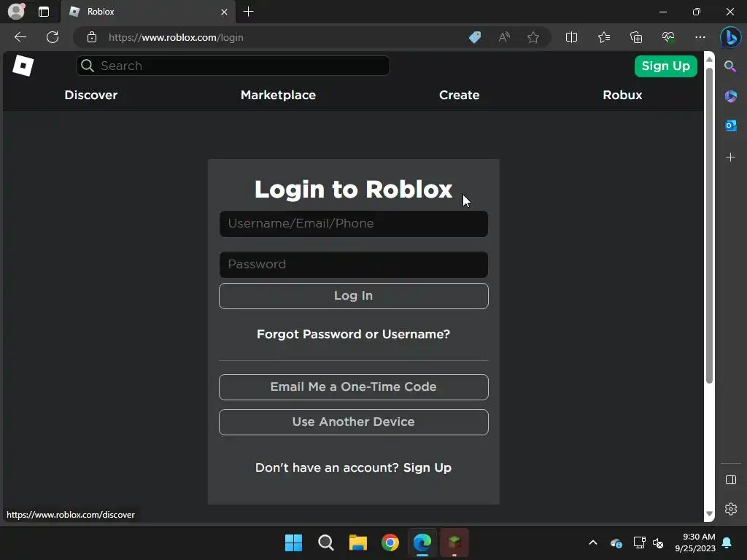View site information lock icon
This screenshot has width=747, height=560.
[x=92, y=37]
